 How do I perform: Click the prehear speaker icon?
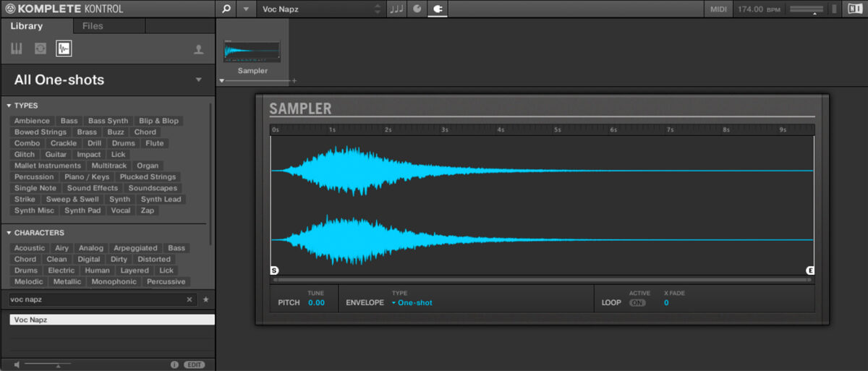point(17,364)
